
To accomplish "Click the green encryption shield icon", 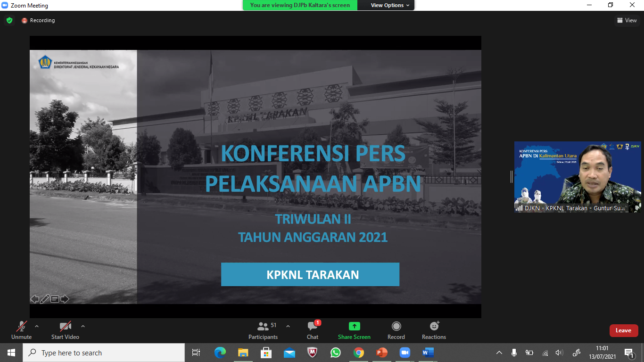I will (x=9, y=20).
